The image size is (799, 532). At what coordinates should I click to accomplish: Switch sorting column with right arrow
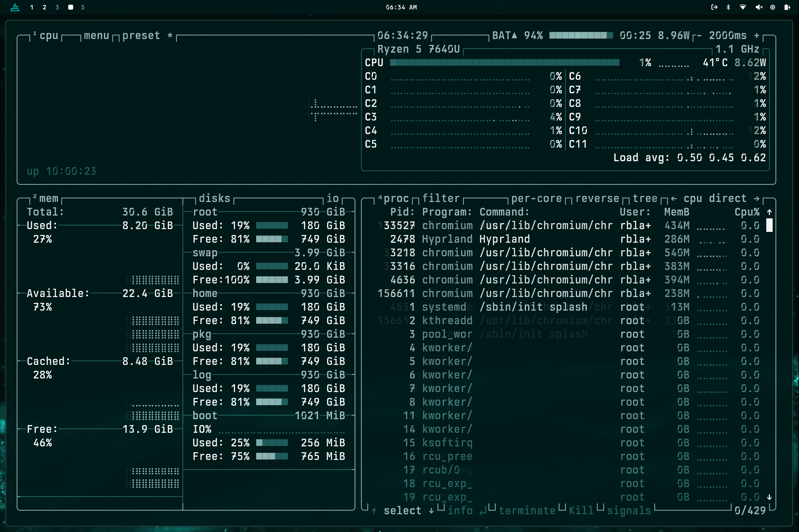click(x=756, y=198)
